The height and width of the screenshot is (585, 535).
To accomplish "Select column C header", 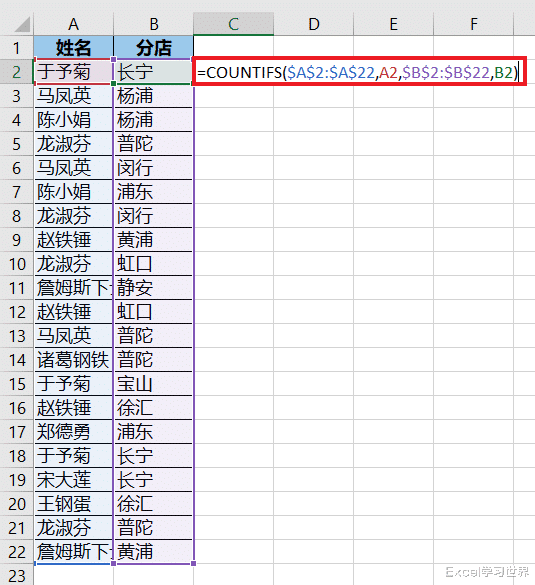I will pos(234,24).
